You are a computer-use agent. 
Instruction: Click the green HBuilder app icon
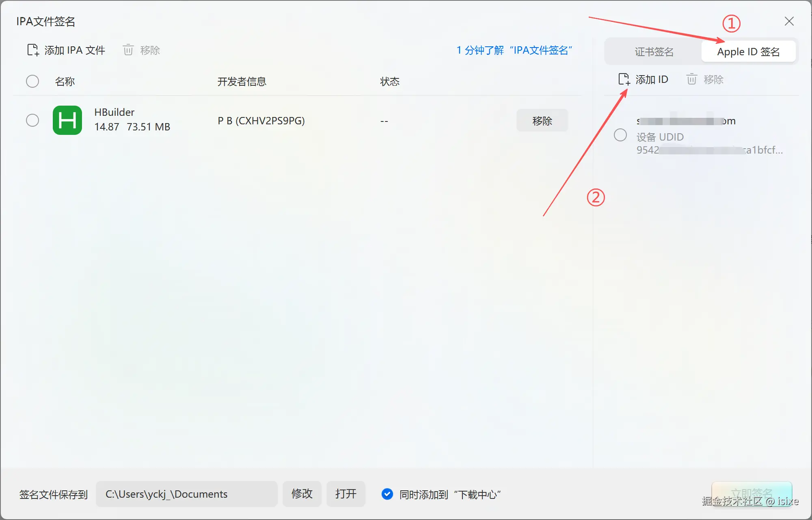(67, 120)
